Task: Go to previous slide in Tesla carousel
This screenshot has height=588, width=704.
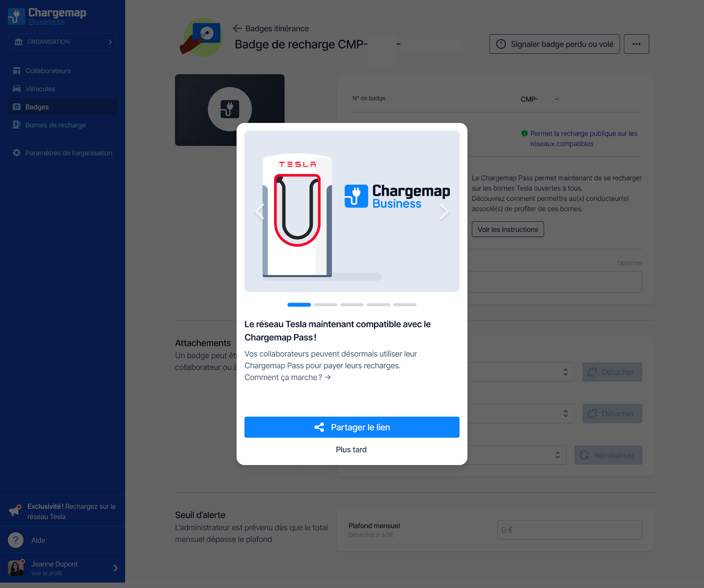Action: [260, 212]
